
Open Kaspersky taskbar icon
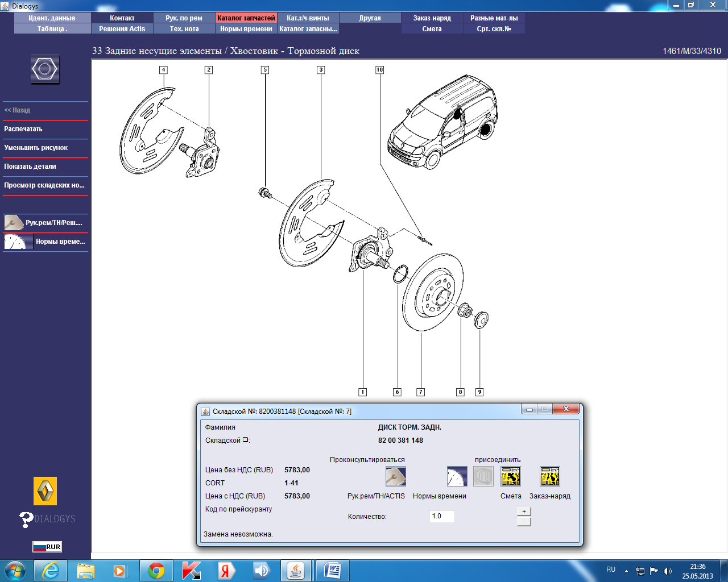tap(191, 571)
